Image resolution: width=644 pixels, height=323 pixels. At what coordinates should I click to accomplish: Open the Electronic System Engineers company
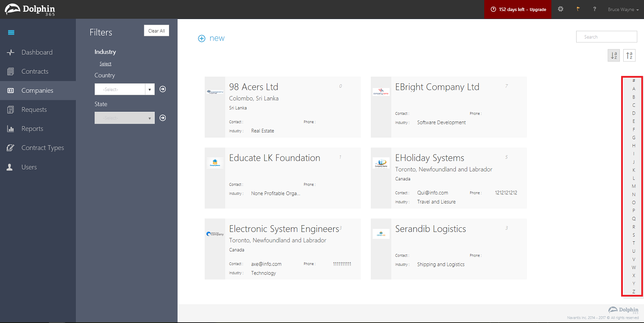(284, 229)
